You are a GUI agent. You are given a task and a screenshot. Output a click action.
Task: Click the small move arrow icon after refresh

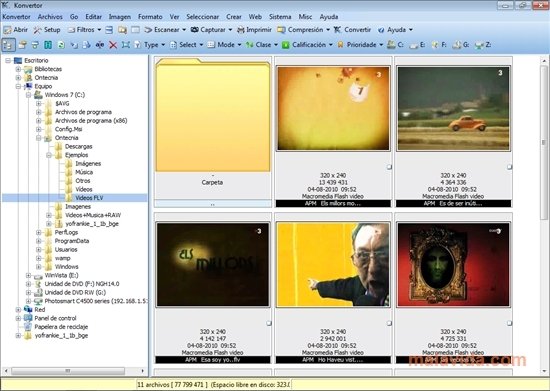click(74, 45)
